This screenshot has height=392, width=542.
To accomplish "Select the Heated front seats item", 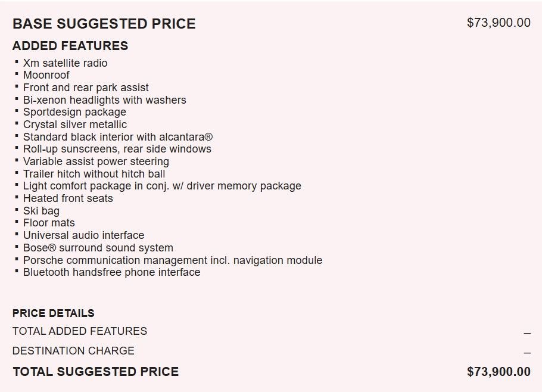I will [68, 198].
